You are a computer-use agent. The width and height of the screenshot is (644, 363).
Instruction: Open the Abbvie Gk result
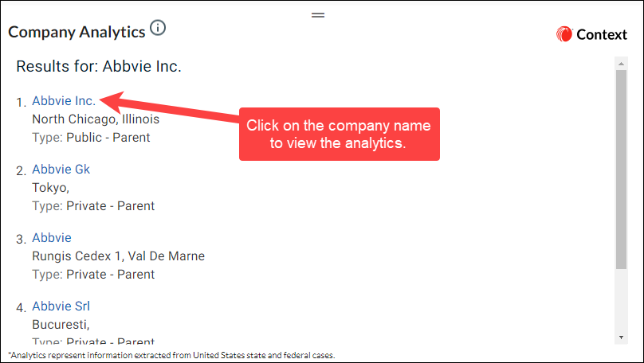61,169
